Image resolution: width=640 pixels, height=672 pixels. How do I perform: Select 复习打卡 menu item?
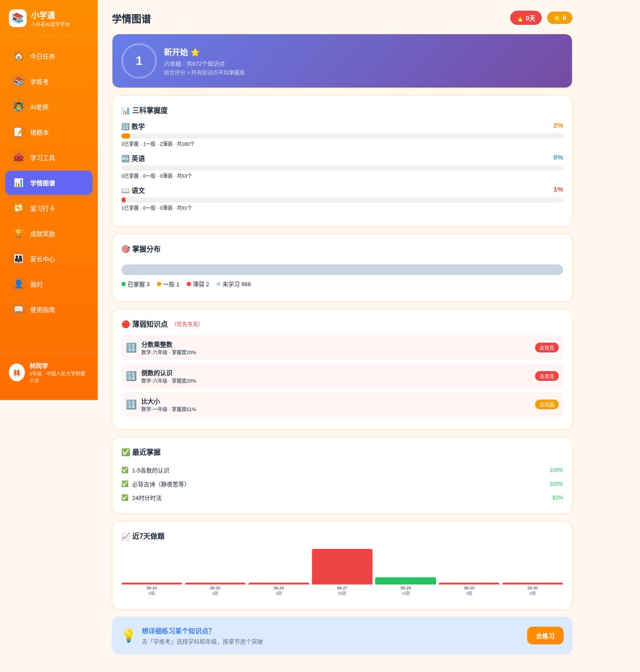point(49,208)
